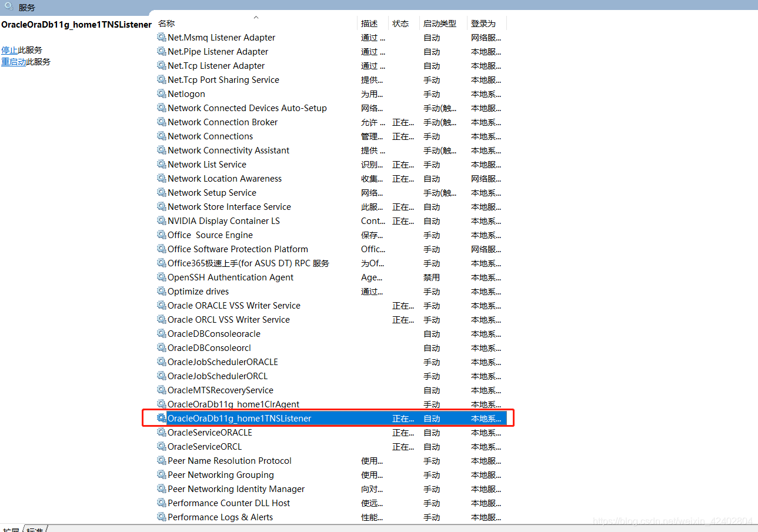The height and width of the screenshot is (532, 758).
Task: Click gear icon of OracleMTSRecoveryService
Action: [162, 390]
